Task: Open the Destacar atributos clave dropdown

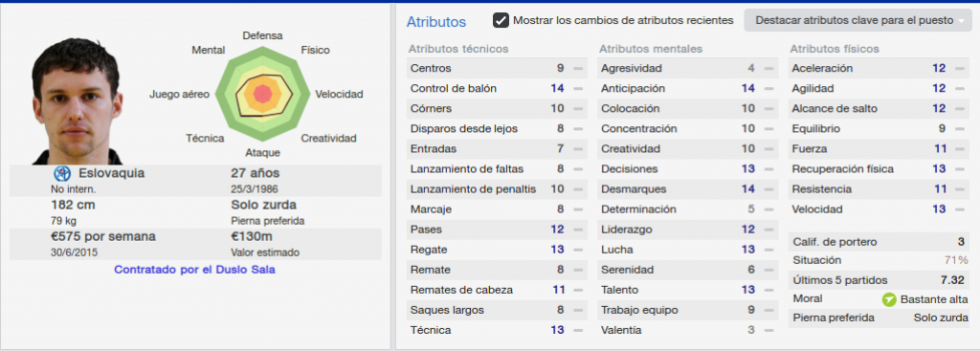Action: (857, 21)
